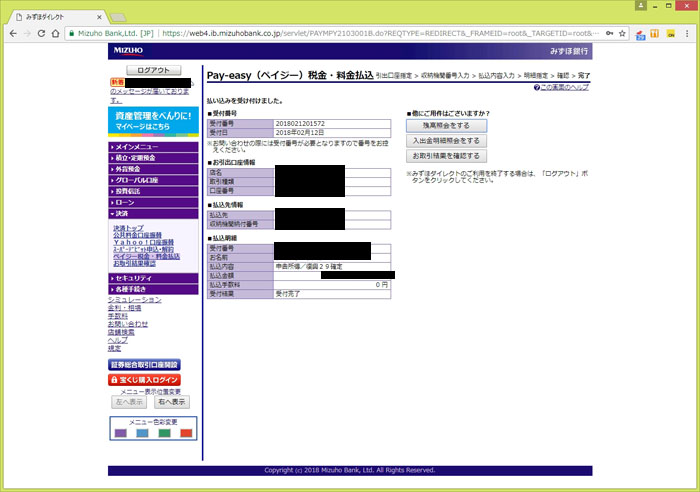This screenshot has height=492, width=700.
Task: Expand the メインメニュー menu
Action: coord(153,147)
